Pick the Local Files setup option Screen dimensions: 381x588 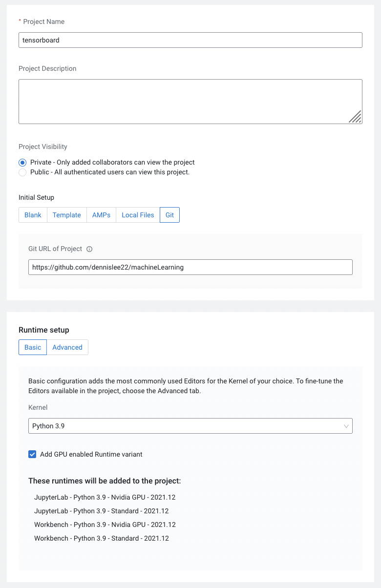click(138, 215)
